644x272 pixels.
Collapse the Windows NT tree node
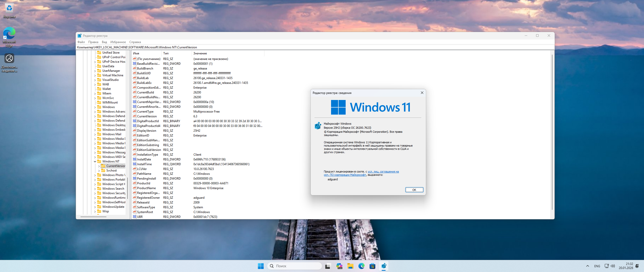click(x=95, y=161)
